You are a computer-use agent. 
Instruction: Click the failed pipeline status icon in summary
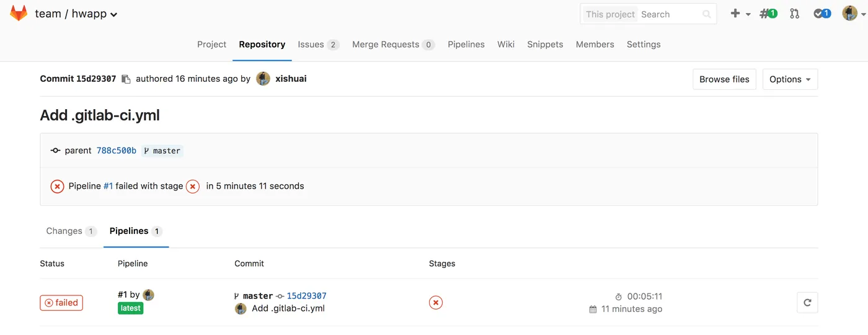[x=57, y=186]
